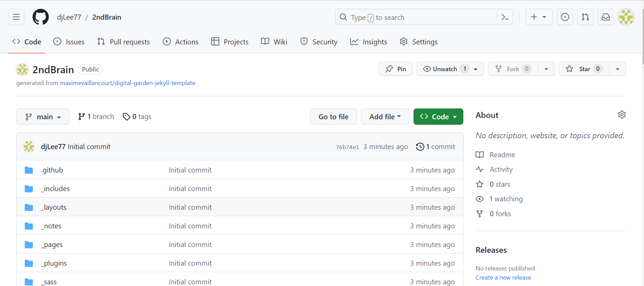The width and height of the screenshot is (644, 286).
Task: Open the .github folder name
Action: (52, 170)
